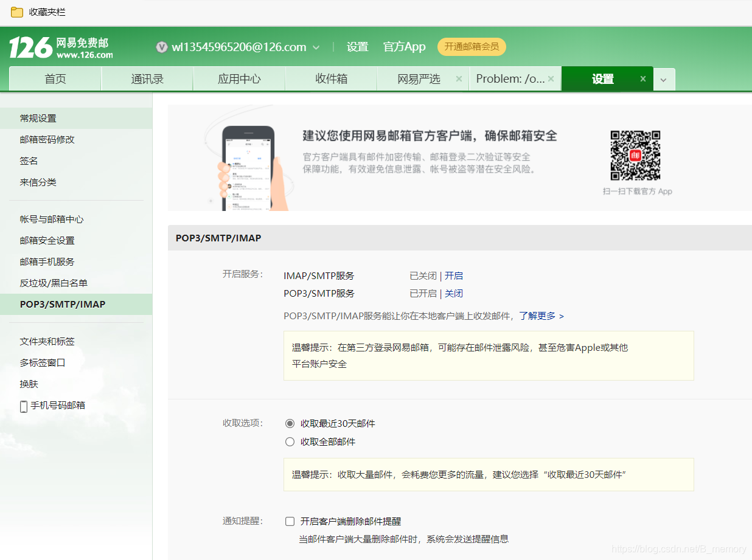Enable the 开启客户端删除邮件提醒 checkbox
This screenshot has width=752, height=560.
coord(290,521)
